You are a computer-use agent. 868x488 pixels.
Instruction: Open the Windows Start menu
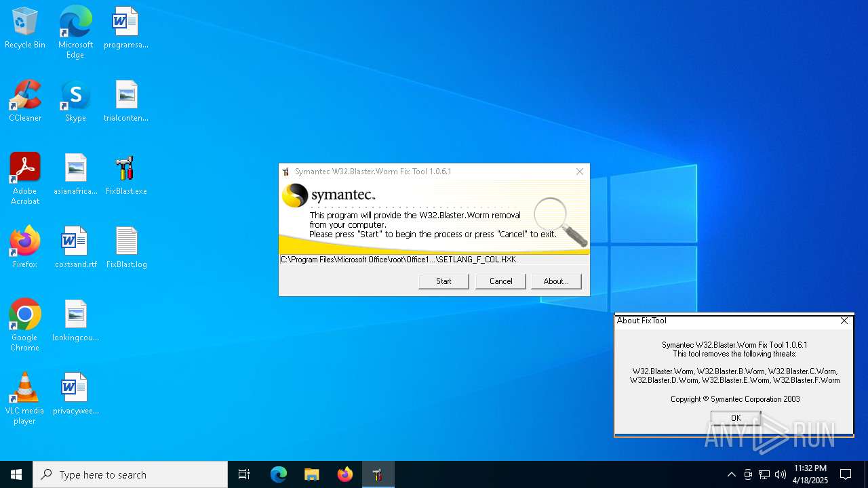tap(16, 474)
